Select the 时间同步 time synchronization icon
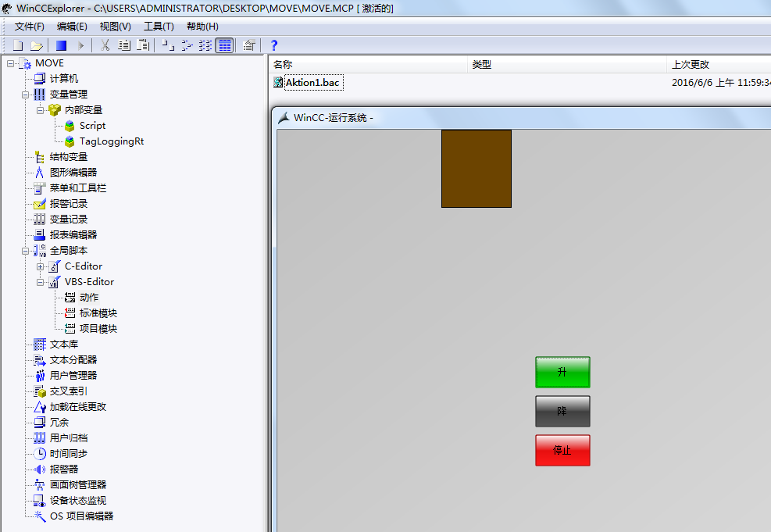The width and height of the screenshot is (771, 532). pos(39,453)
